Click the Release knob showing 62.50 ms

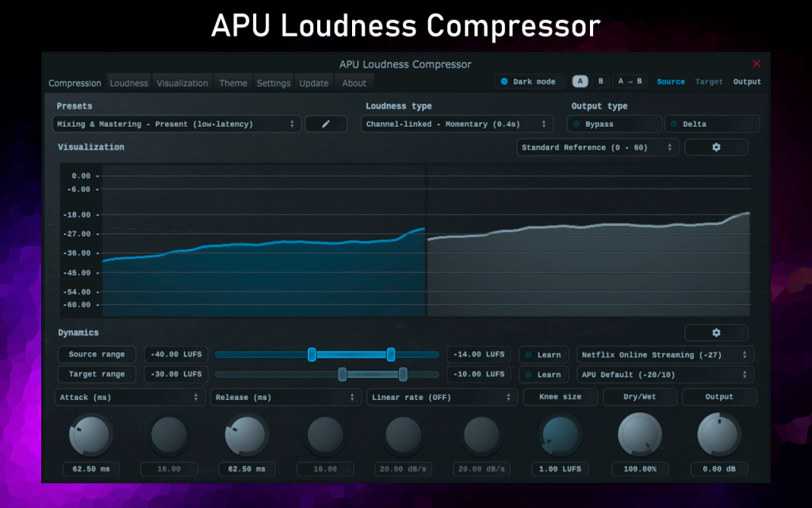click(x=247, y=436)
